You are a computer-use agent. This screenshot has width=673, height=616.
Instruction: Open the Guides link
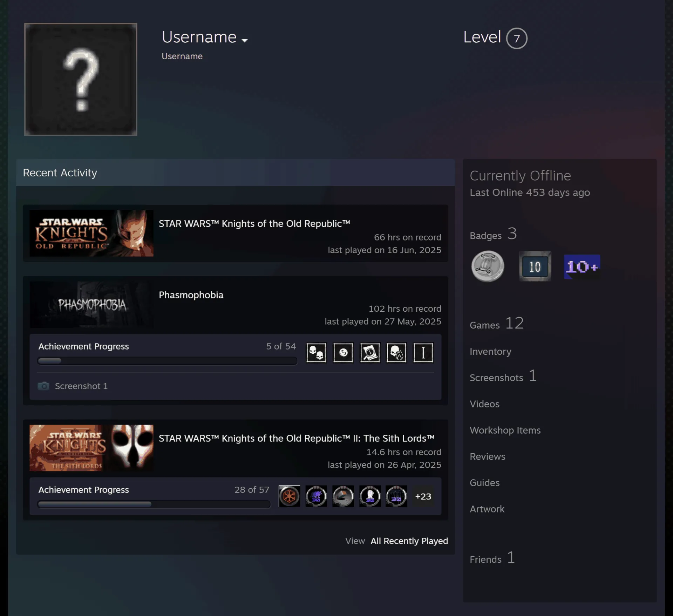[484, 483]
